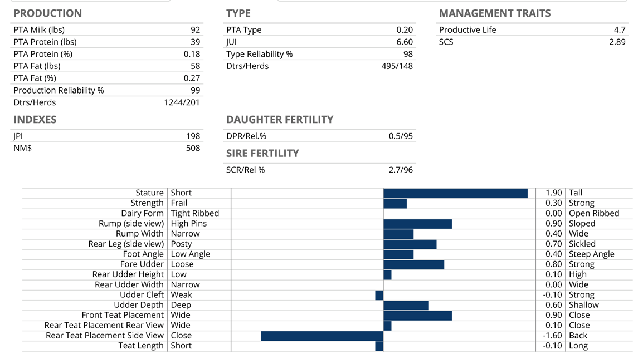Click the TYPE section heading

tap(238, 13)
